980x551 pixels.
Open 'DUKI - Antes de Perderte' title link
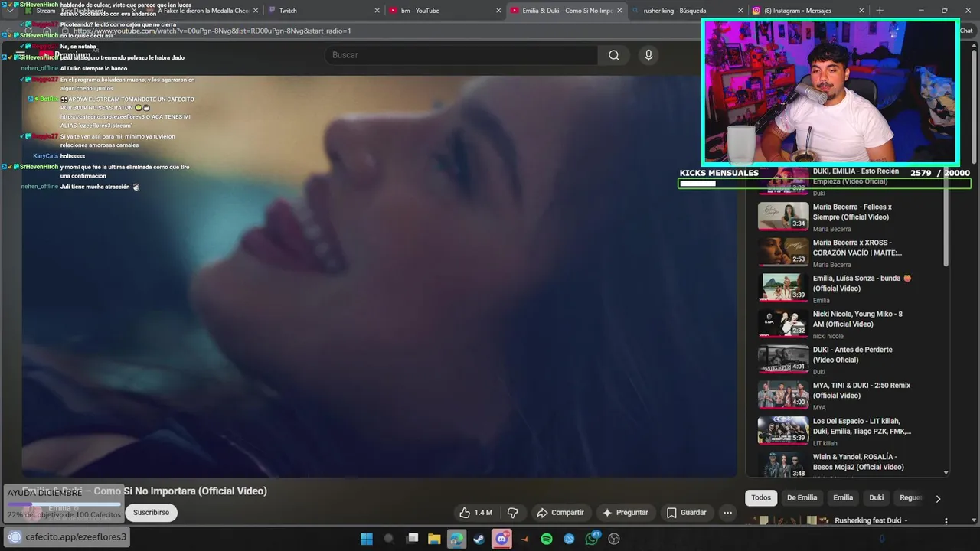coord(852,354)
